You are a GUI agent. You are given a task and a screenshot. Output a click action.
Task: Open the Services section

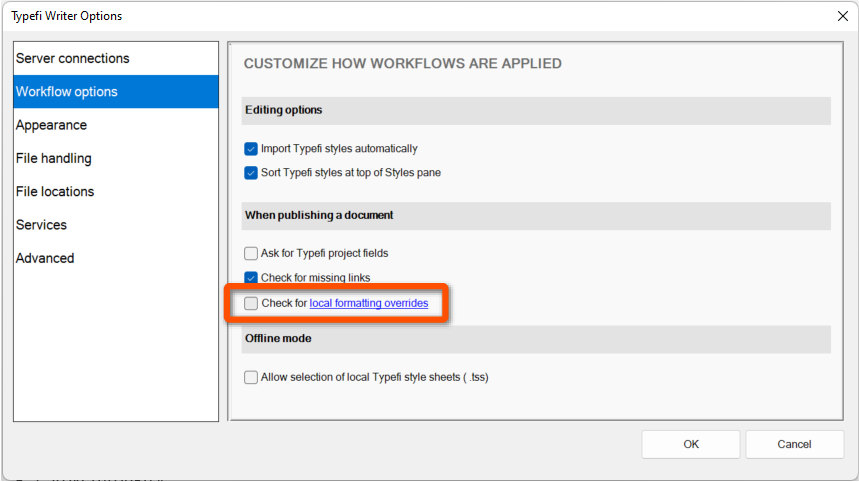point(116,225)
